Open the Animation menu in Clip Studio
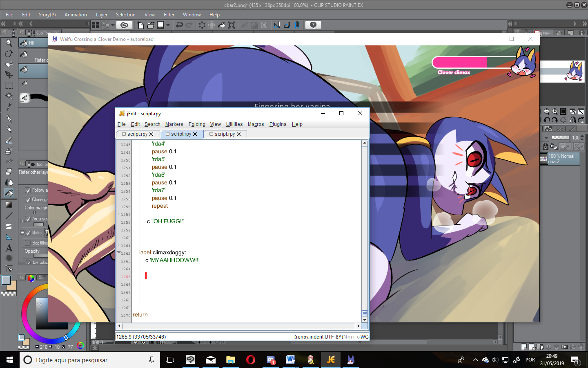Viewport: 588px width, 368px height. pos(76,15)
